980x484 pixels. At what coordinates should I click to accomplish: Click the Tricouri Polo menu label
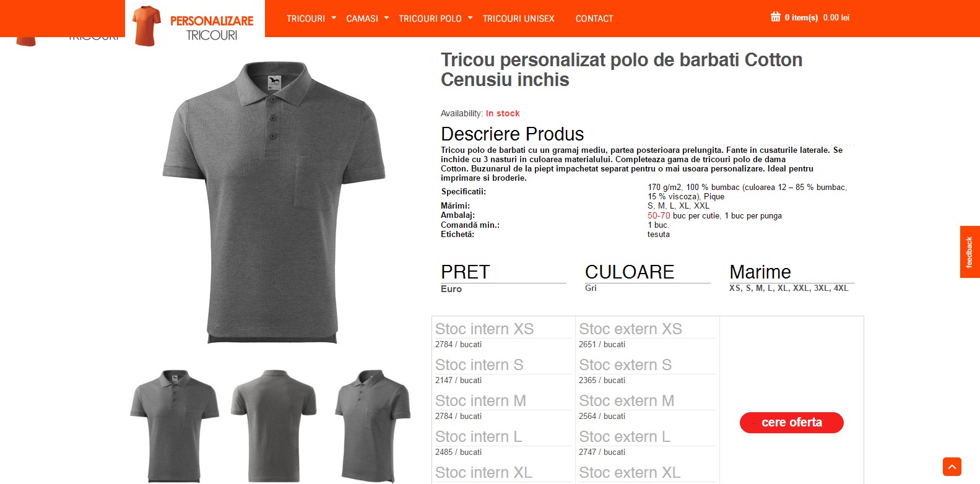tap(430, 19)
